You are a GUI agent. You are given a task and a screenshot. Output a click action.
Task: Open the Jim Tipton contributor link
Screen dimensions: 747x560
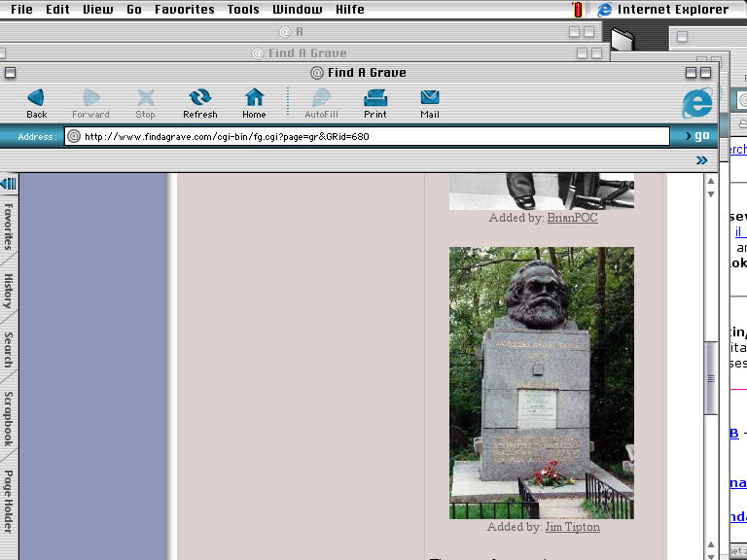coord(572,527)
